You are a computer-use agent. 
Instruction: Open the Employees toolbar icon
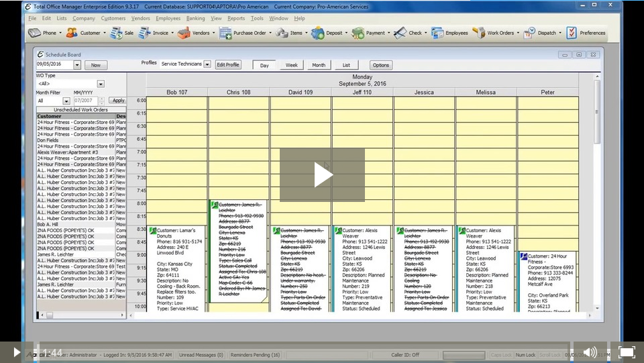click(437, 33)
